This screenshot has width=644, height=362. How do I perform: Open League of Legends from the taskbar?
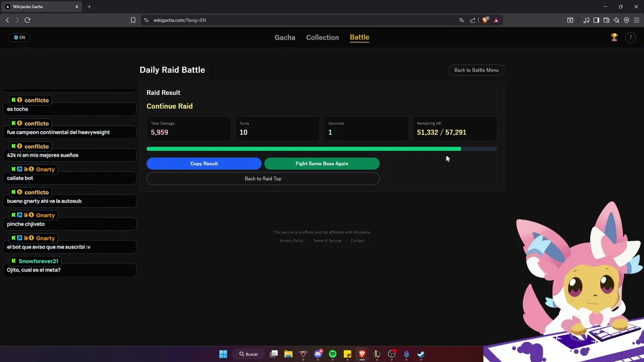point(377,354)
